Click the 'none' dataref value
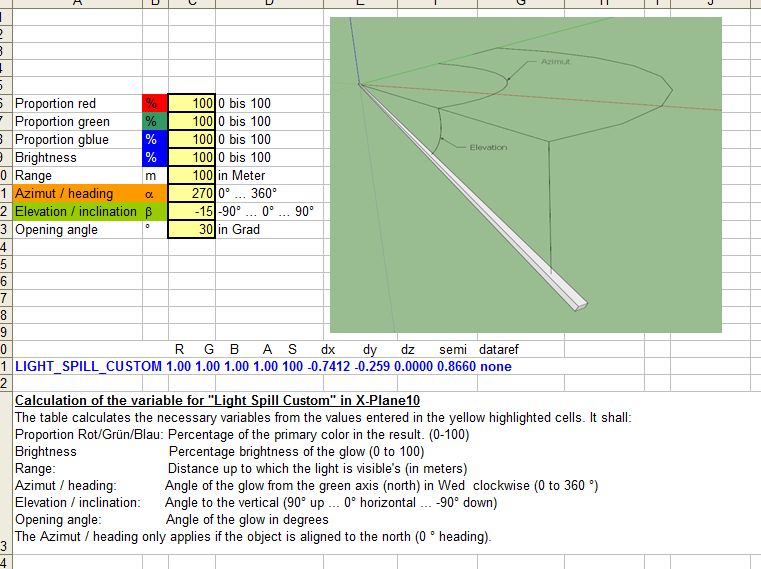This screenshot has width=761, height=569. click(x=496, y=366)
